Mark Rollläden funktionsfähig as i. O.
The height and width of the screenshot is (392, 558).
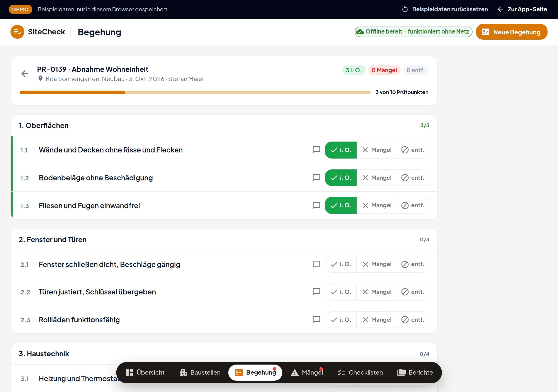(340, 320)
